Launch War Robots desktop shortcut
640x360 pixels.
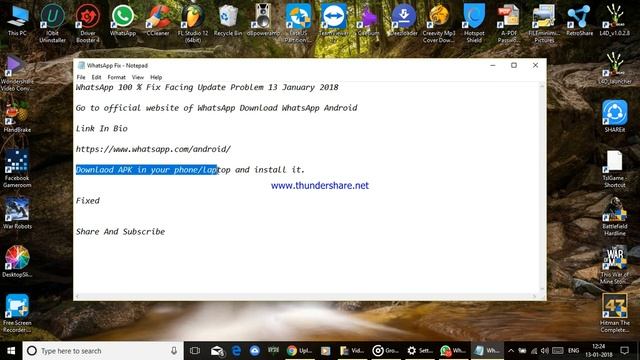[17, 213]
